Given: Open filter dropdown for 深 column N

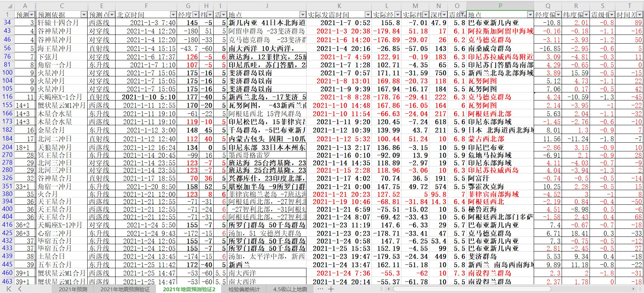Looking at the screenshot, I should pos(444,15).
